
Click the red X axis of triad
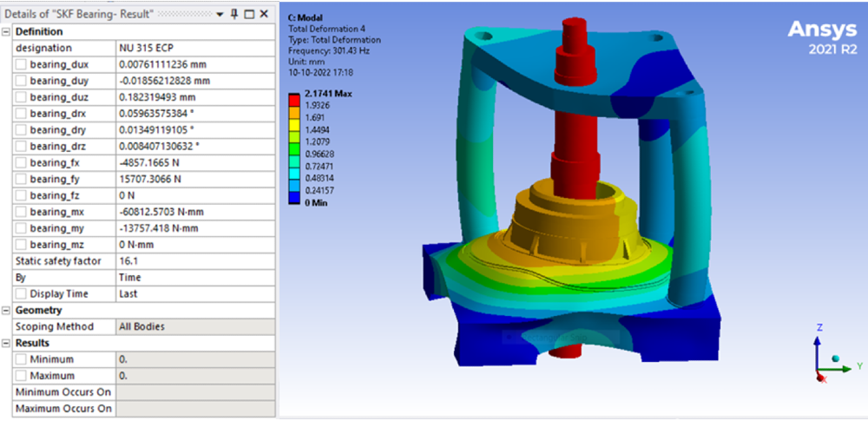tap(821, 378)
